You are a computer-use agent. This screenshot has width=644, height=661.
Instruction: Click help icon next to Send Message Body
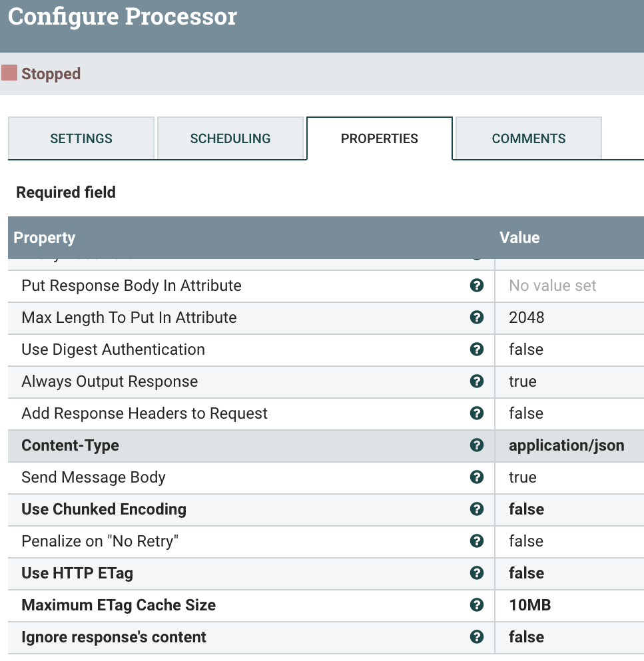pos(476,477)
